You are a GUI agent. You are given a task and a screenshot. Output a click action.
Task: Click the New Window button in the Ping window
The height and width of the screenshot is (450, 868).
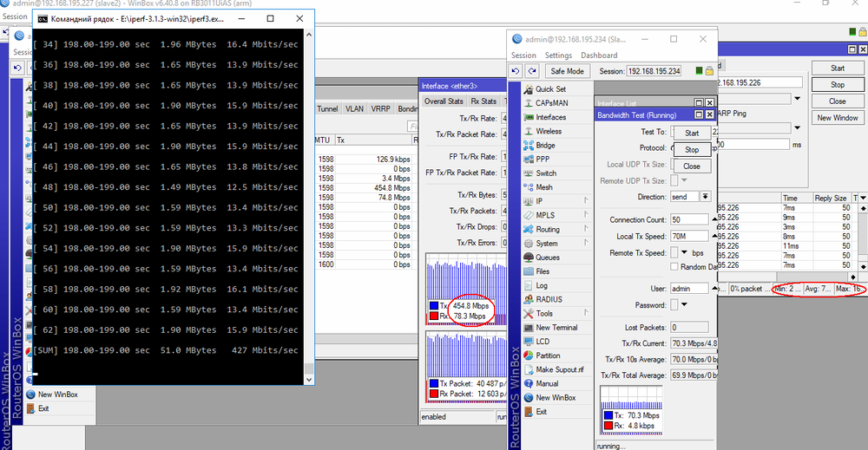838,118
